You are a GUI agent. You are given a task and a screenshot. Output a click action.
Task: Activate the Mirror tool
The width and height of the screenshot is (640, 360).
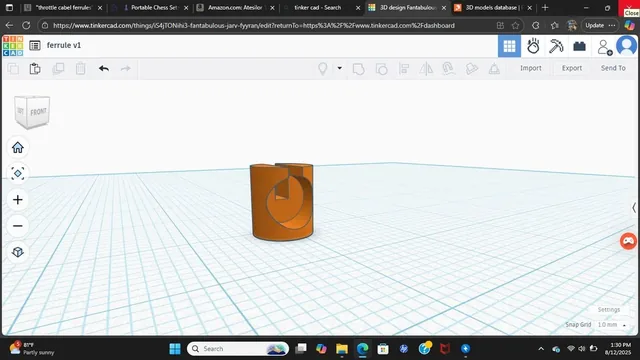pos(426,69)
